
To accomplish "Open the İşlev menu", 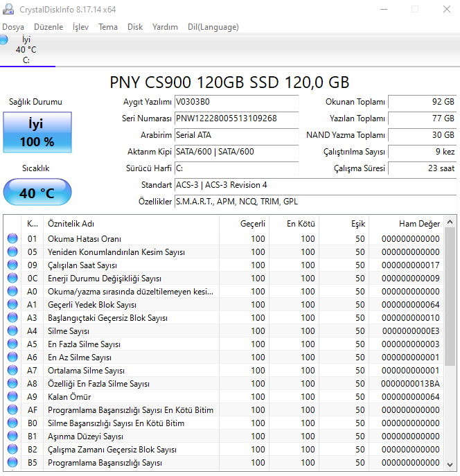I will [x=81, y=27].
